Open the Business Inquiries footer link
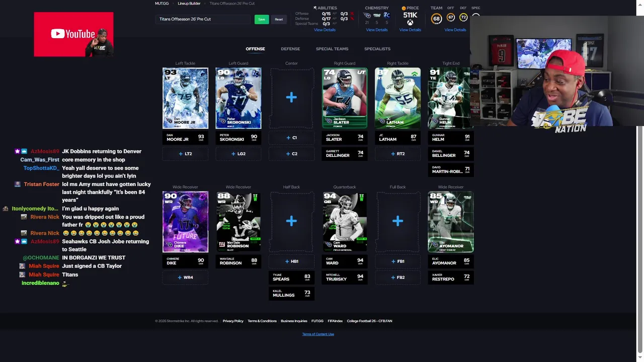Screen dimensions: 644x362 coord(294,321)
